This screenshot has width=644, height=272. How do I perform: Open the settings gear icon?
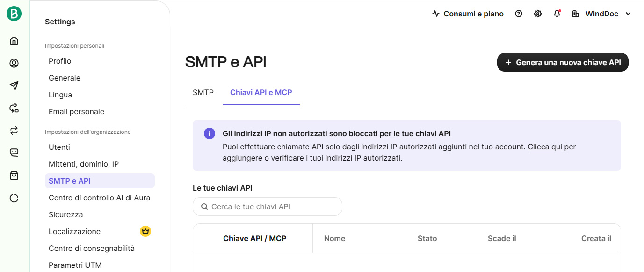pos(538,14)
